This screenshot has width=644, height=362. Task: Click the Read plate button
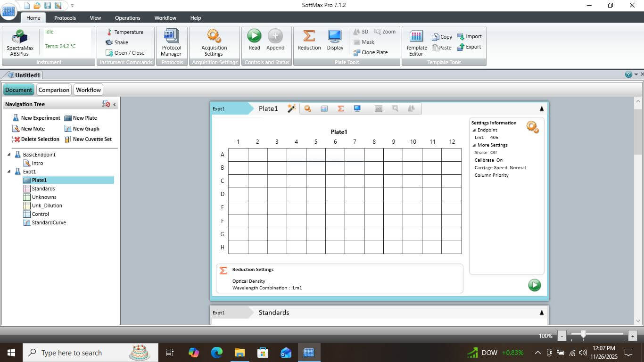click(x=254, y=40)
